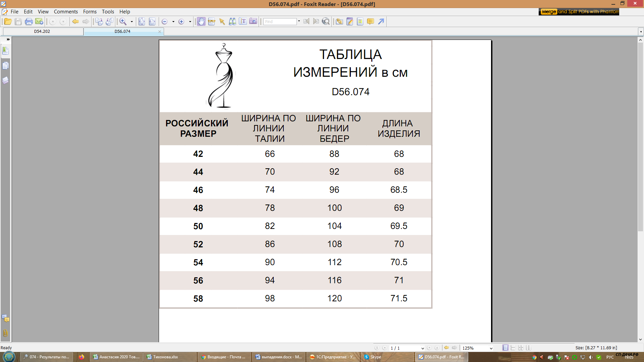This screenshot has width=644, height=362.
Task: Click the Find search text field
Action: pyautogui.click(x=280, y=21)
